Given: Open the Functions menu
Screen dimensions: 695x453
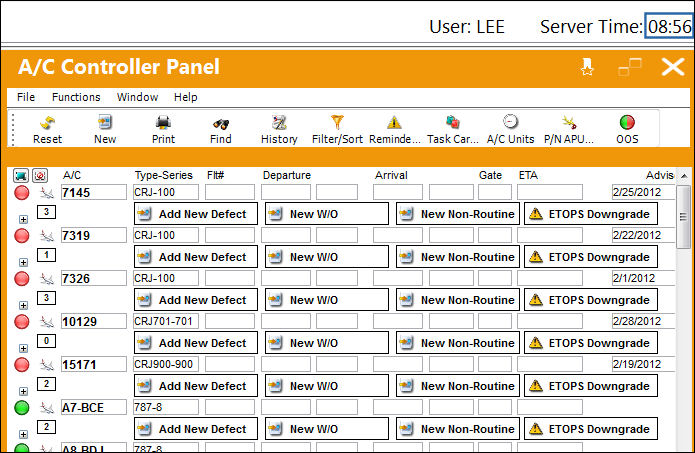Looking at the screenshot, I should coord(76,97).
